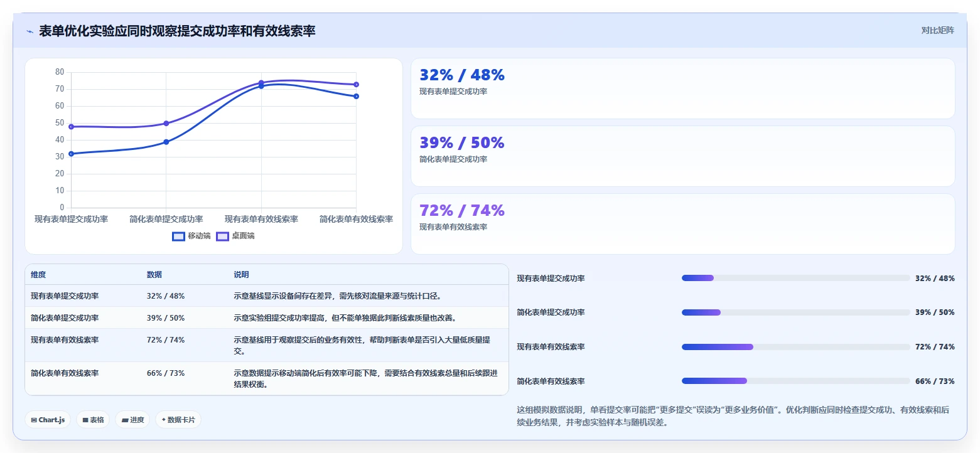Select the 32% / 48% stat card
The image size is (980, 453).
click(682, 88)
